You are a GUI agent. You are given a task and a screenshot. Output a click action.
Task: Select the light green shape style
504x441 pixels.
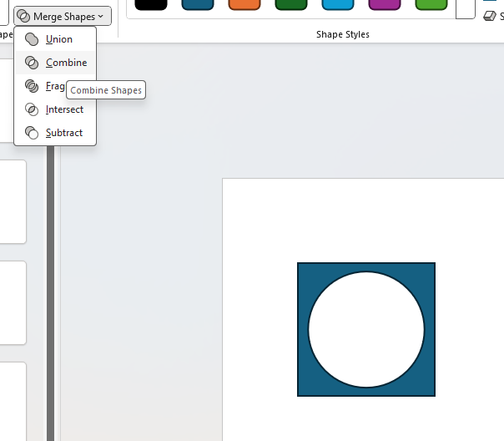click(431, 4)
